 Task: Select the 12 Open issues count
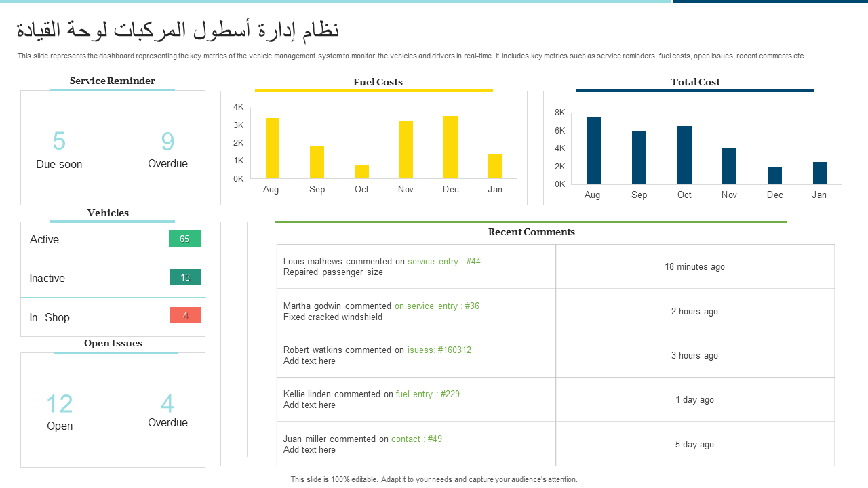tap(60, 404)
